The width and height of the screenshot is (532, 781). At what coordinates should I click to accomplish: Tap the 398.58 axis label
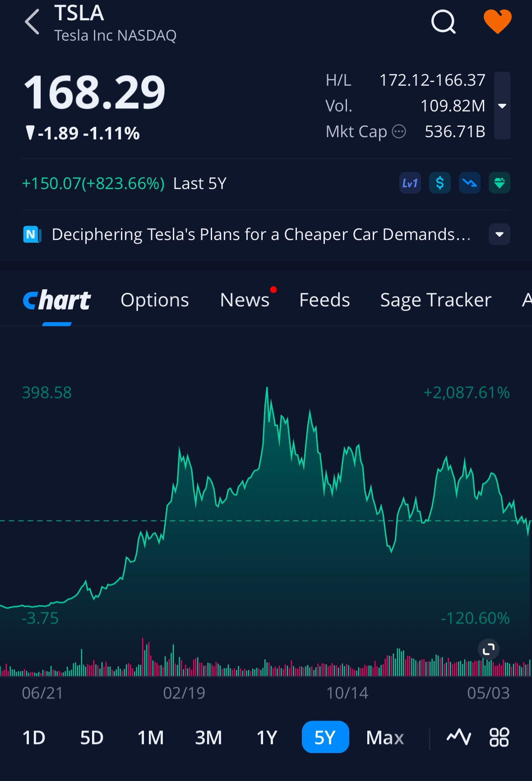(47, 393)
